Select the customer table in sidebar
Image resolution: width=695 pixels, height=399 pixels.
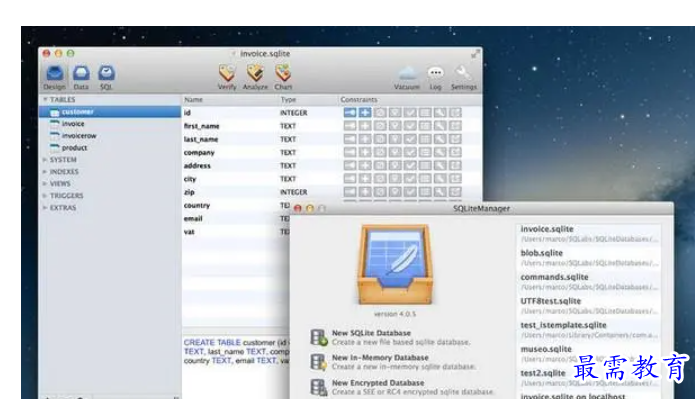coord(110,112)
